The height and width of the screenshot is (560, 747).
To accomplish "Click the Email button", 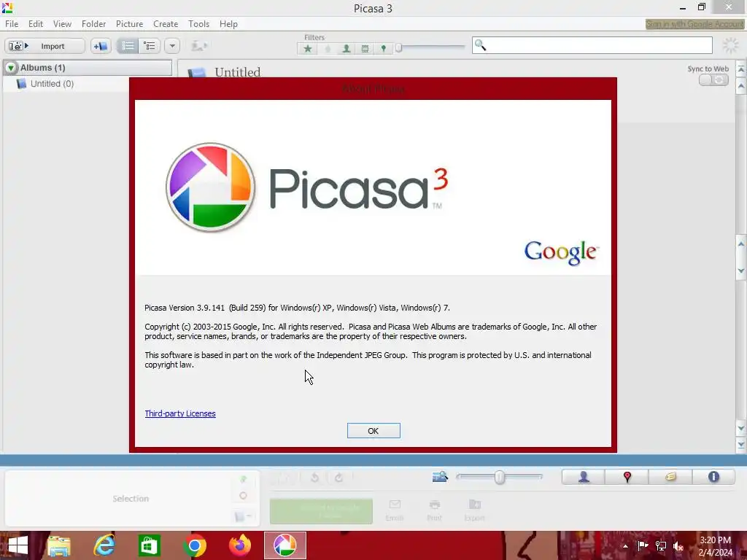I will point(395,510).
